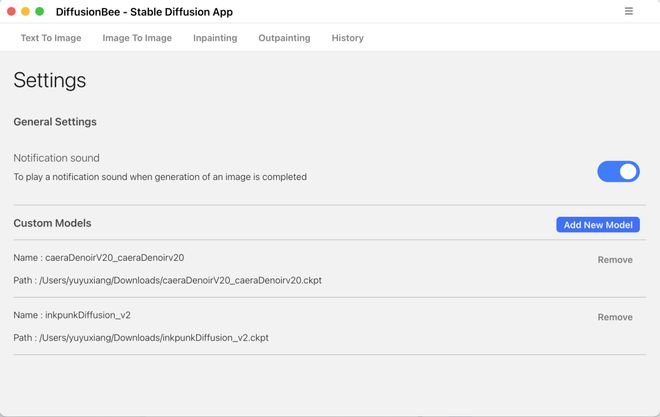Click the red close window button

point(11,11)
